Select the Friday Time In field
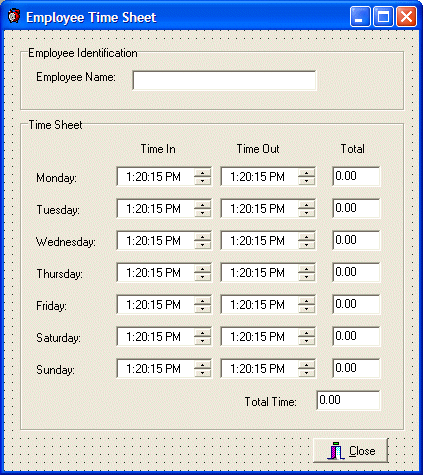This screenshot has width=423, height=475. coord(164,305)
